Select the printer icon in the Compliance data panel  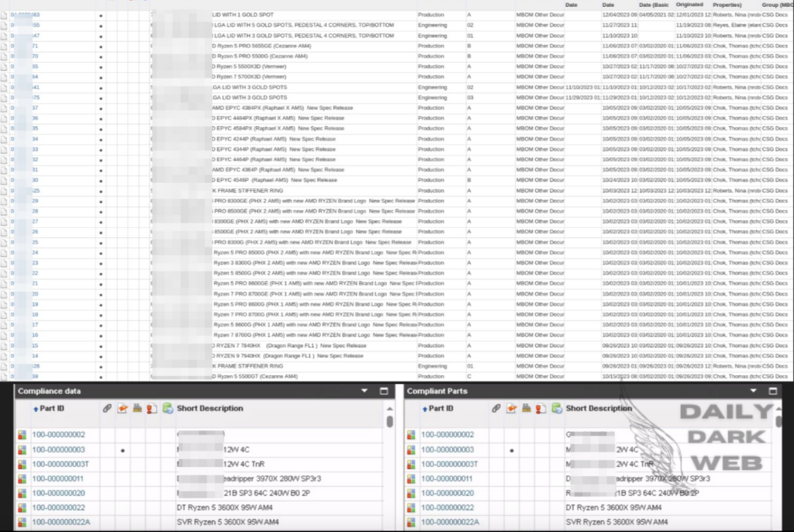click(x=136, y=408)
